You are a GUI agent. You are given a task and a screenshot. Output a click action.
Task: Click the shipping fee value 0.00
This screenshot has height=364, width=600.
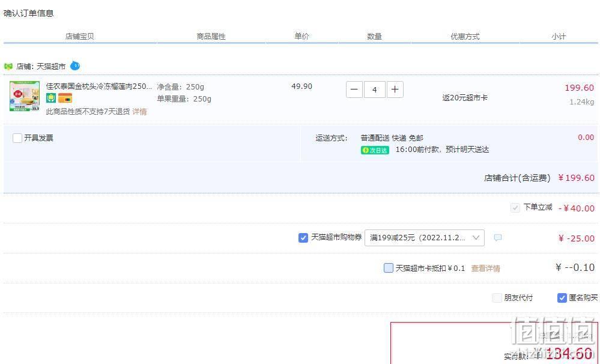[x=586, y=138]
